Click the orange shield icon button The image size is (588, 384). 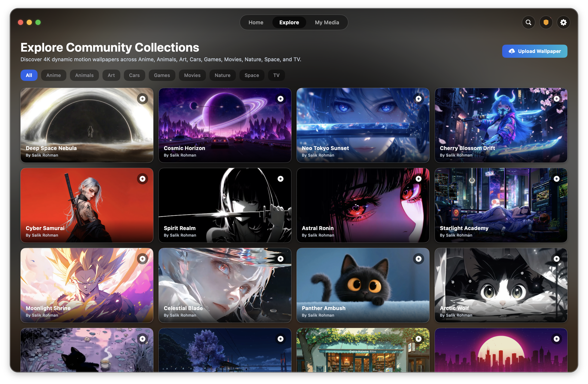(x=546, y=23)
